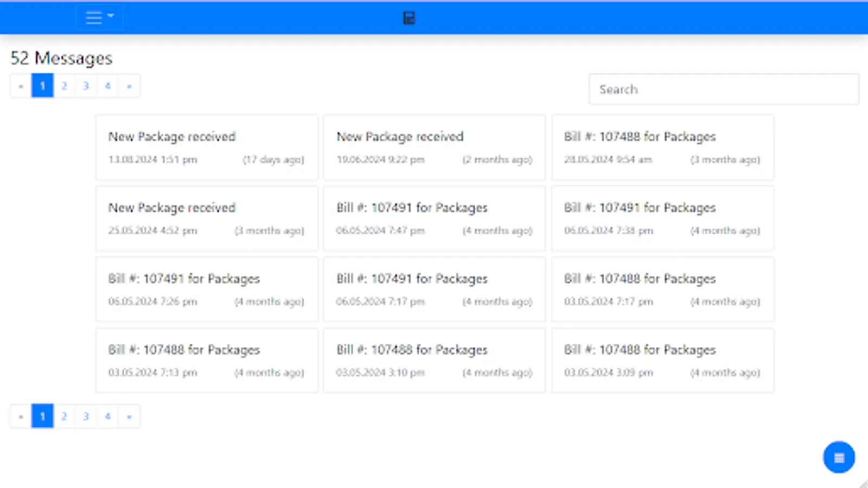
Task: Open Bill #: 107491 message sent 7:26 pm
Action: 206,290
